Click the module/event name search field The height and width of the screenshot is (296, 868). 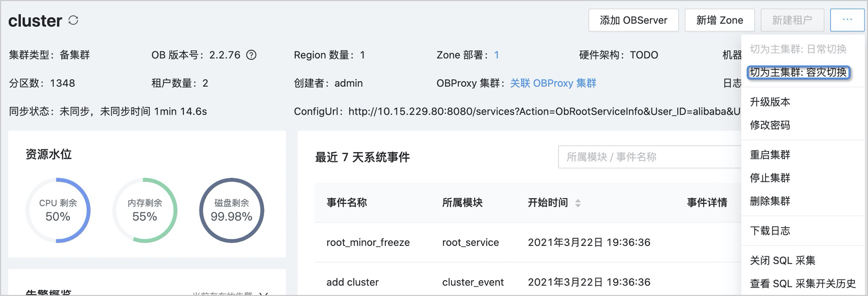(650, 157)
